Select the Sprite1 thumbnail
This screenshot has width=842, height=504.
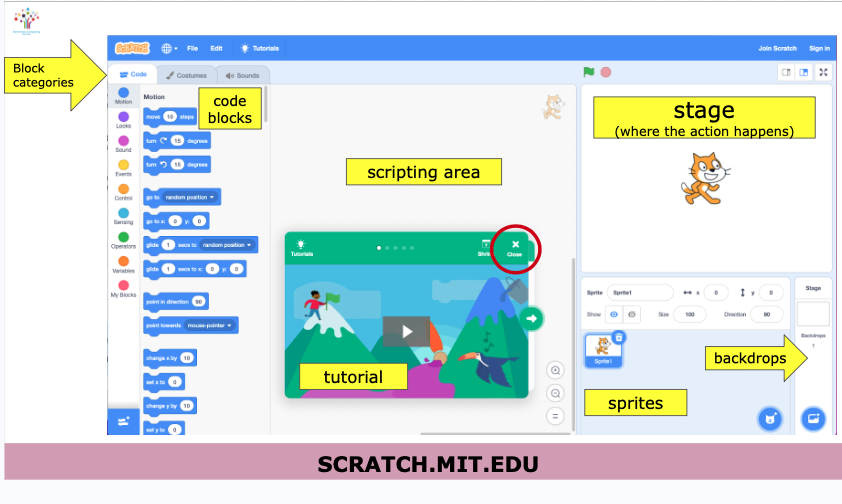point(603,350)
